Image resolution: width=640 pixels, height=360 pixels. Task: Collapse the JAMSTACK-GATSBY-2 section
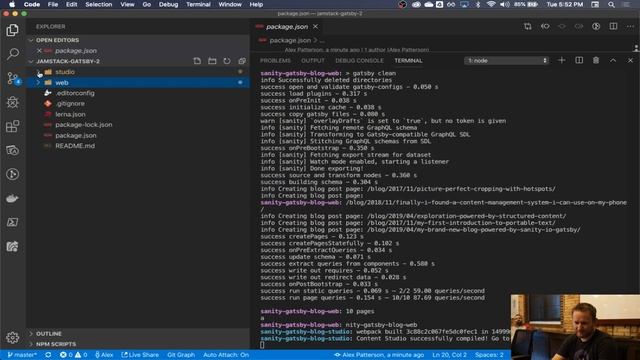pyautogui.click(x=68, y=61)
